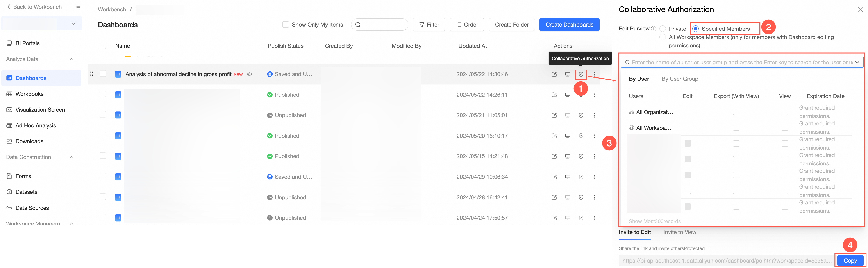Click preview monitor icon on first row

click(567, 74)
